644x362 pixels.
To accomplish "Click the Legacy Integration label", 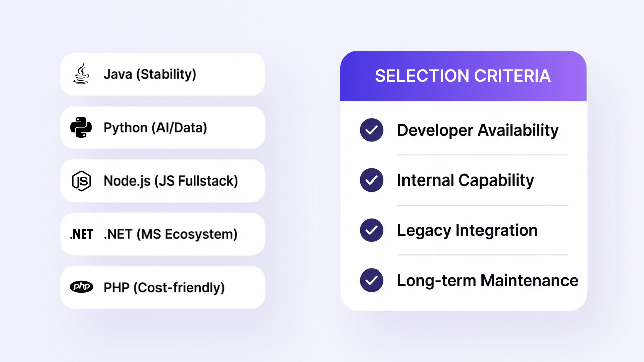I will tap(467, 230).
